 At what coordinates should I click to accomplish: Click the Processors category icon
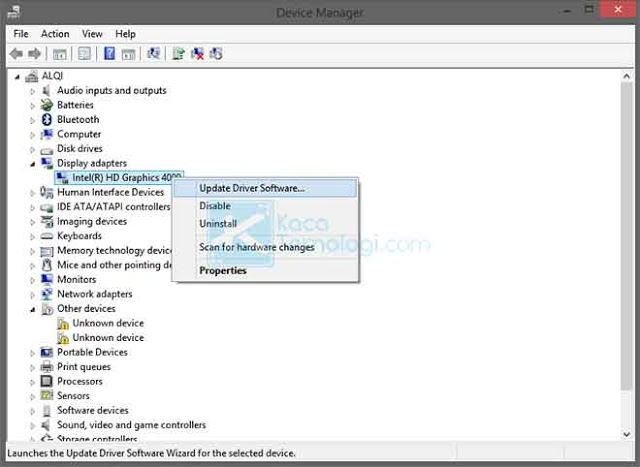point(47,381)
